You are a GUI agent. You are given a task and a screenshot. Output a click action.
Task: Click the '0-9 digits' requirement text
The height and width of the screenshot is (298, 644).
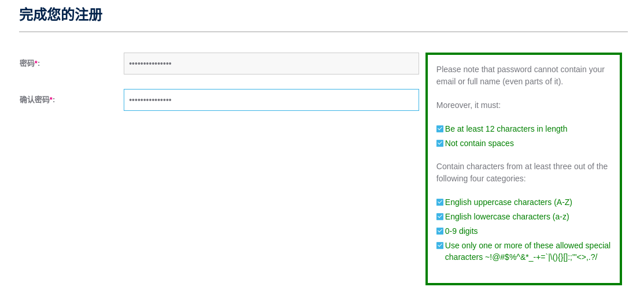click(461, 231)
